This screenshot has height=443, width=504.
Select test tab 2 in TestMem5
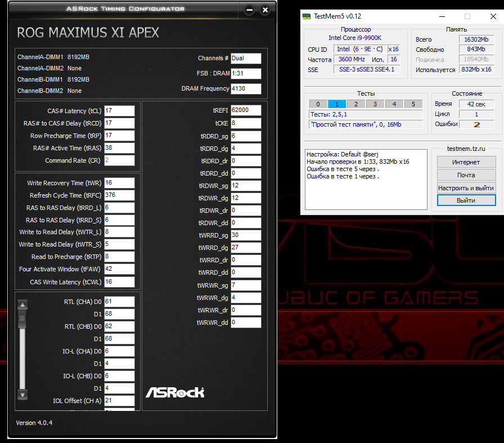(x=356, y=104)
